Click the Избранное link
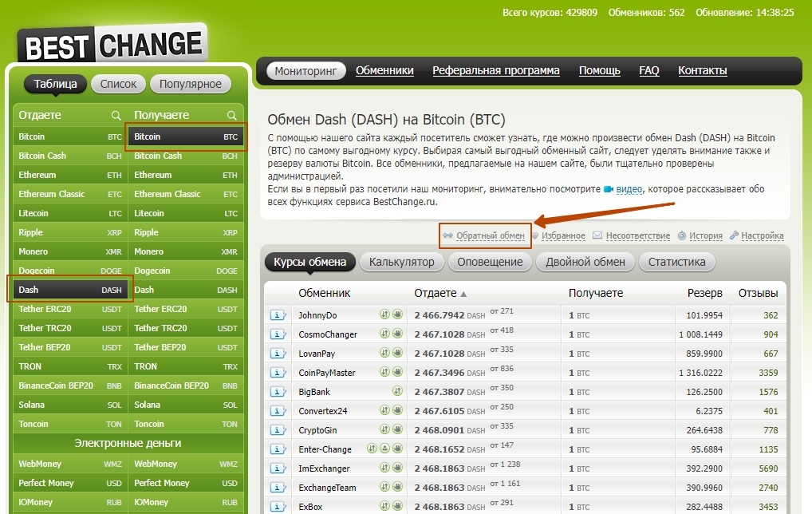The height and width of the screenshot is (514, 812). coord(563,235)
